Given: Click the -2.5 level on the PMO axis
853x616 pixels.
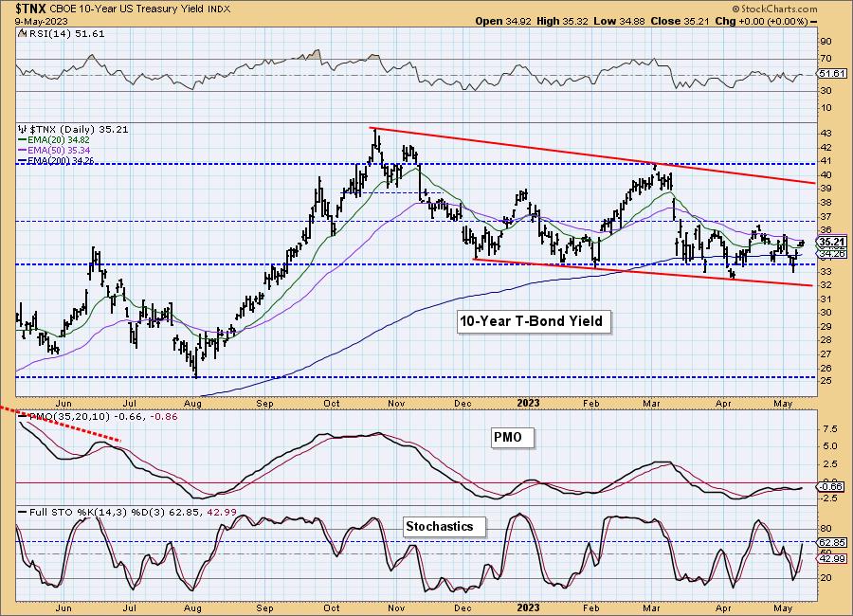Looking at the screenshot, I should click(828, 499).
